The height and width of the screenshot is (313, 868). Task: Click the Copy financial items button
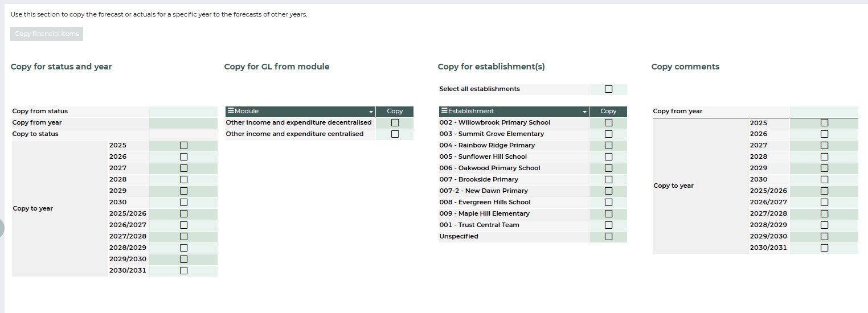47,34
